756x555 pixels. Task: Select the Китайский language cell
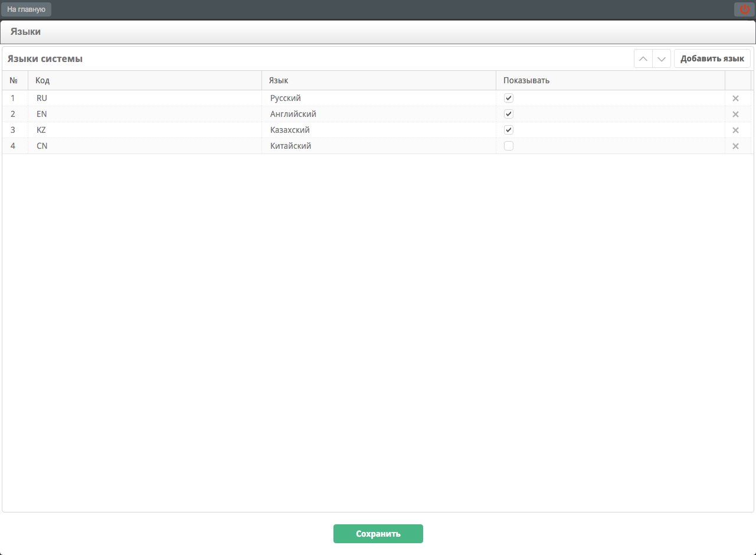(379, 146)
